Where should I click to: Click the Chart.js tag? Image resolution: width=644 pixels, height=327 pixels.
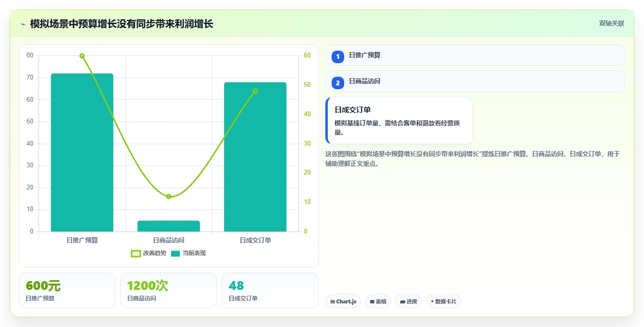[343, 301]
